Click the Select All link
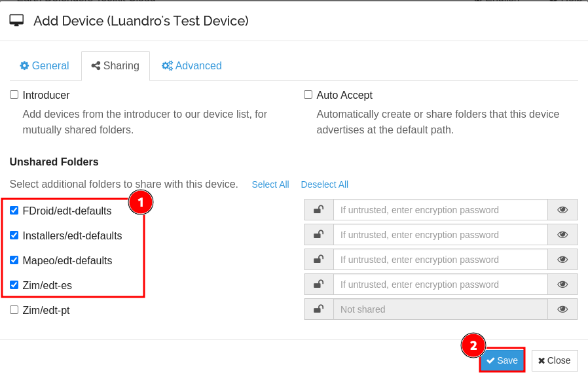 (x=270, y=184)
